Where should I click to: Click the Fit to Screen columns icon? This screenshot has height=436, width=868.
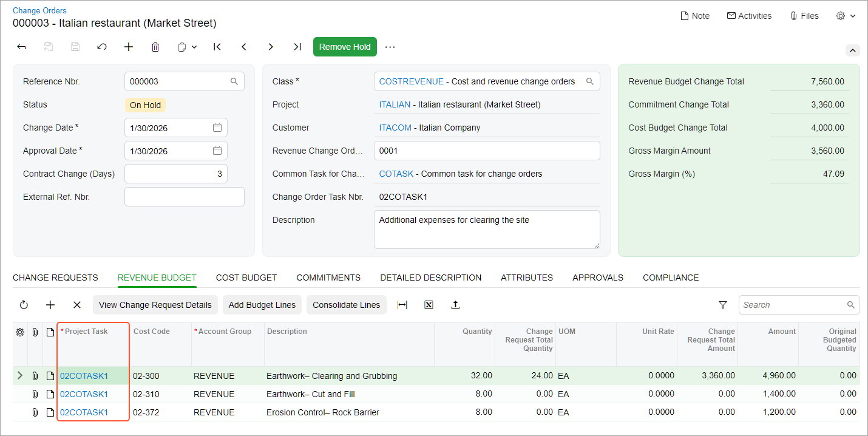tap(402, 305)
